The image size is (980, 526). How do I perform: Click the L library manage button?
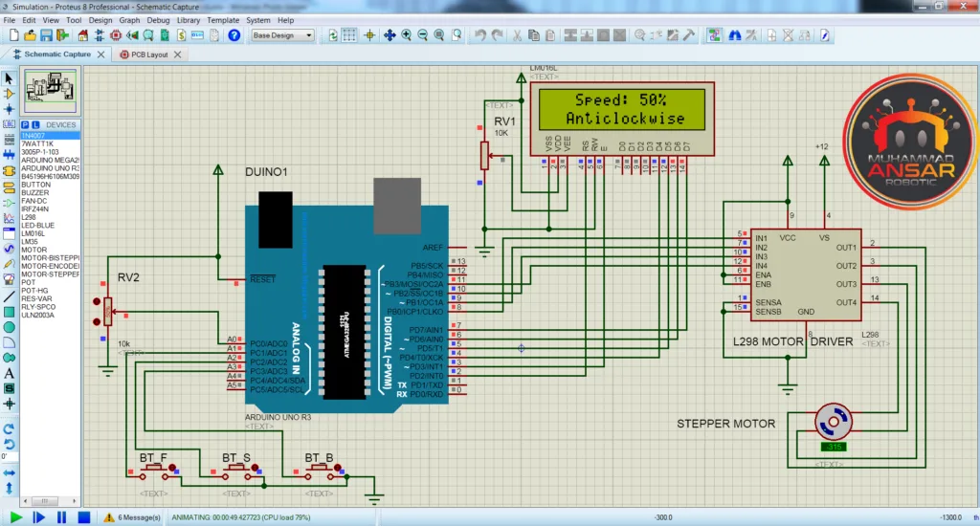coord(35,125)
